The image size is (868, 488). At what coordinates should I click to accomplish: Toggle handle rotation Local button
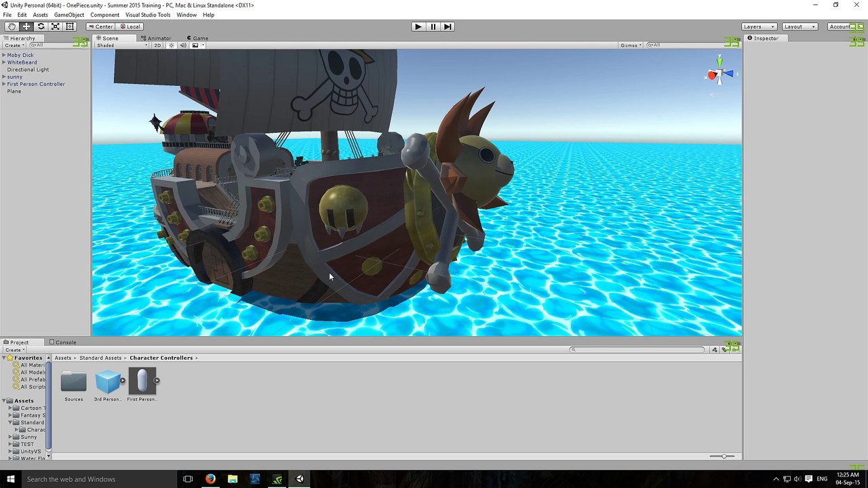129,26
